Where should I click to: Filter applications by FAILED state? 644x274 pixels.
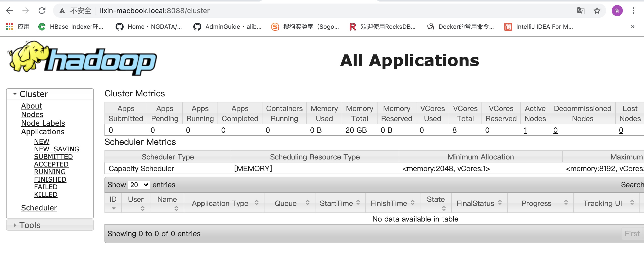point(46,187)
